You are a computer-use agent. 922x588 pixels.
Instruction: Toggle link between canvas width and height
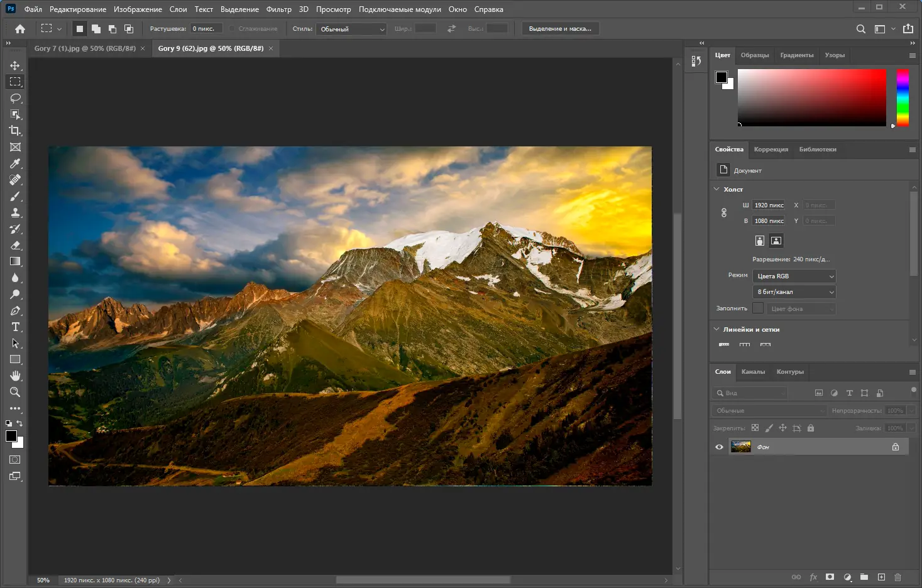coord(724,213)
